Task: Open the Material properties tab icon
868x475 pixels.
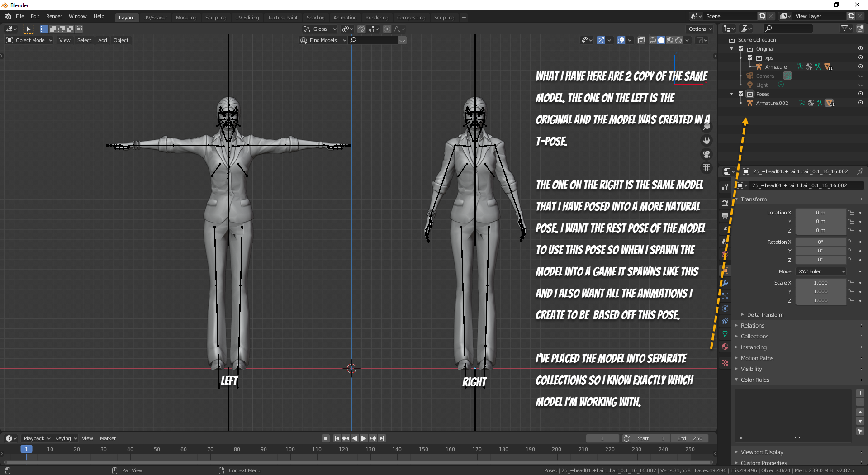Action: (x=725, y=347)
